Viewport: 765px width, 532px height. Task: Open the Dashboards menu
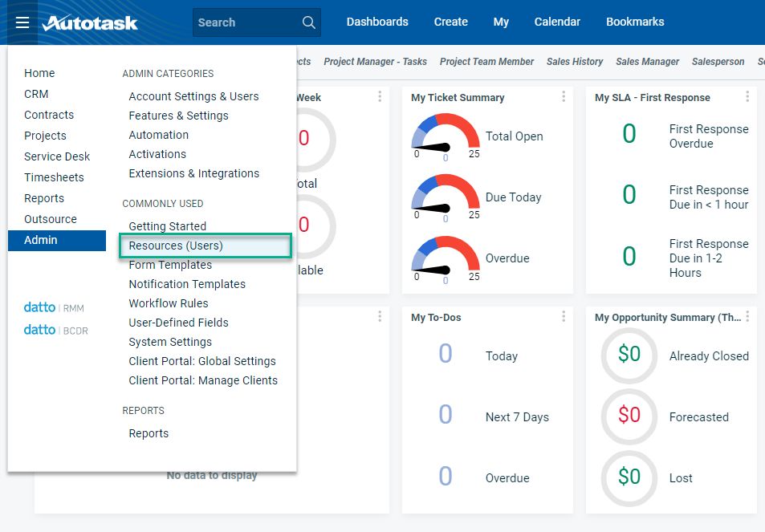[x=377, y=22]
